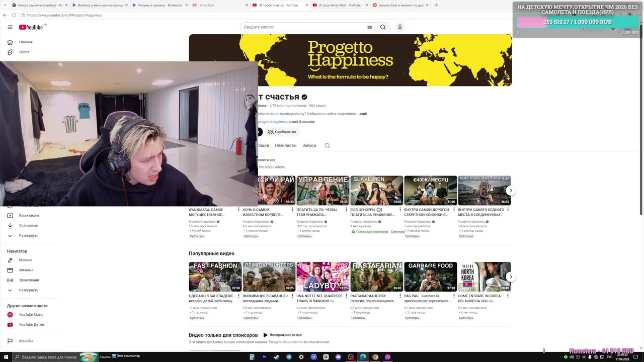Image resolution: width=644 pixels, height=362 pixels.
Task: Open Скачанные in the sidebar
Action: [x=28, y=226]
